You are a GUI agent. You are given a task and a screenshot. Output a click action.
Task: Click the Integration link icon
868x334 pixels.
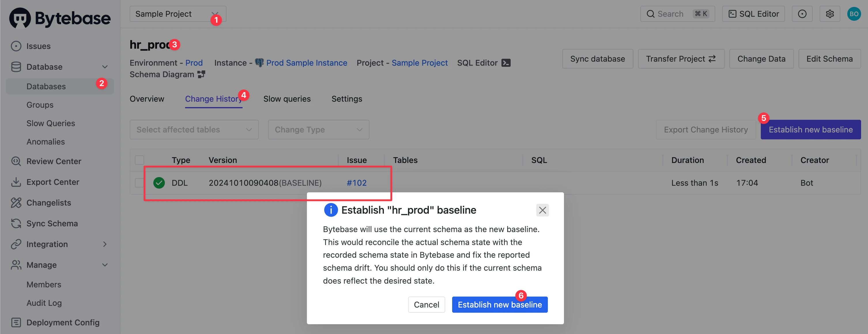coord(16,244)
